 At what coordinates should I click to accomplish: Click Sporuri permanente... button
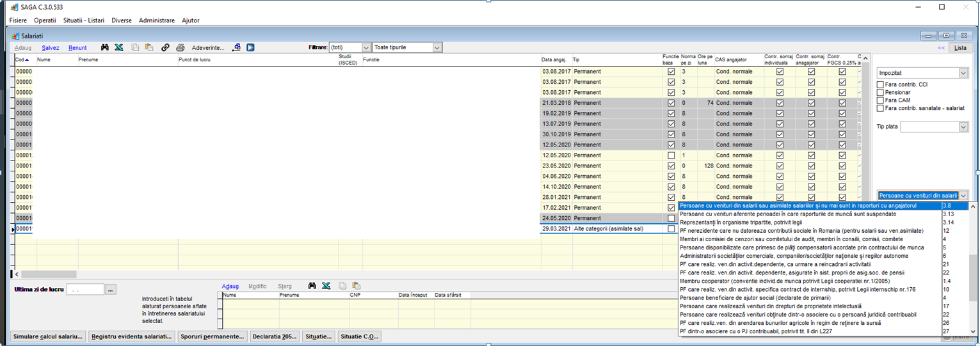pos(213,336)
